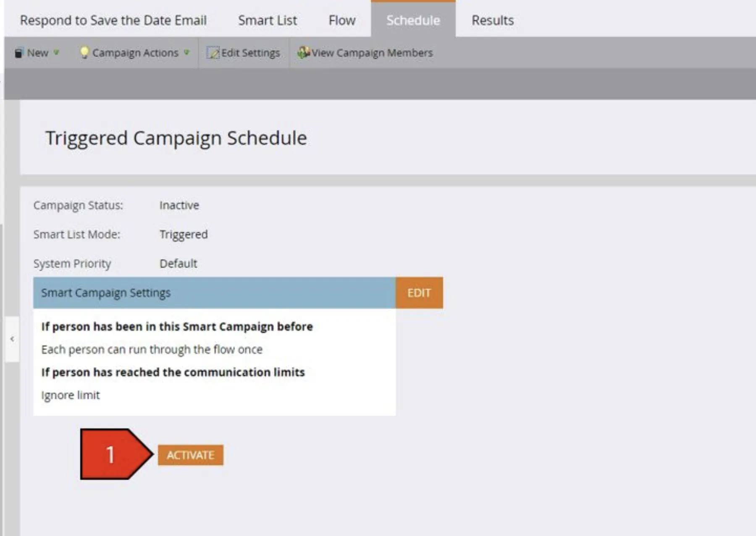Click the Campaign Actions lightbulb icon
The height and width of the screenshot is (536, 756).
pyautogui.click(x=84, y=52)
